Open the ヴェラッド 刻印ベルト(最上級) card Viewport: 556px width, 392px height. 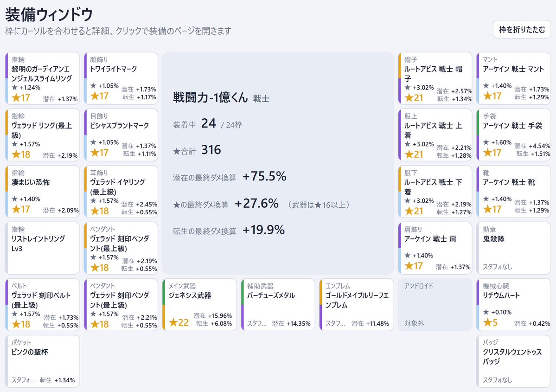(x=43, y=305)
